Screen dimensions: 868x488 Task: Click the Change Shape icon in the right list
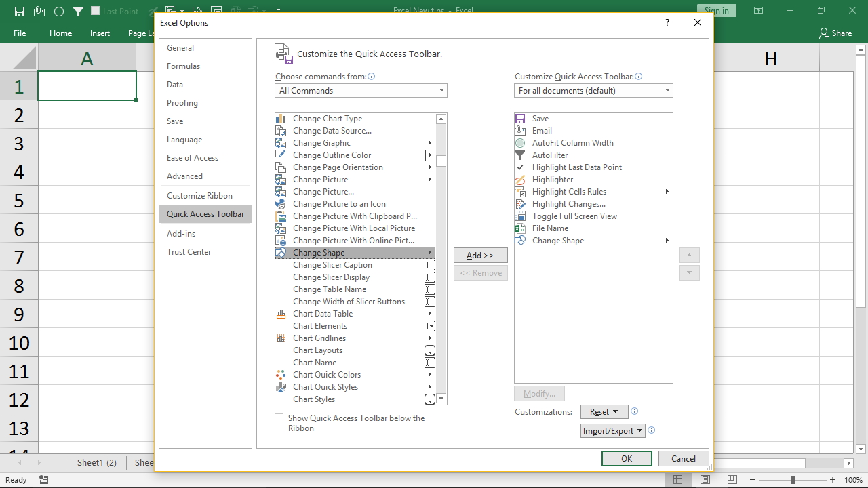coord(520,241)
